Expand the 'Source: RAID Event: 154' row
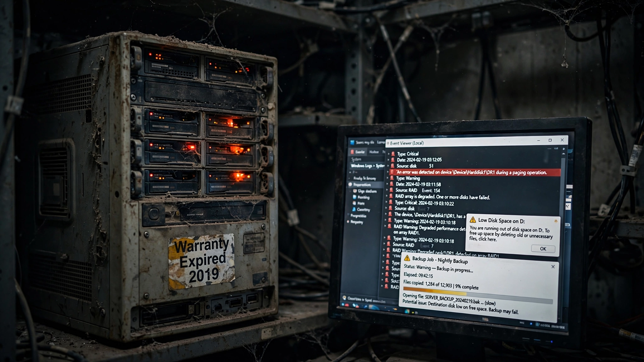 (387, 190)
